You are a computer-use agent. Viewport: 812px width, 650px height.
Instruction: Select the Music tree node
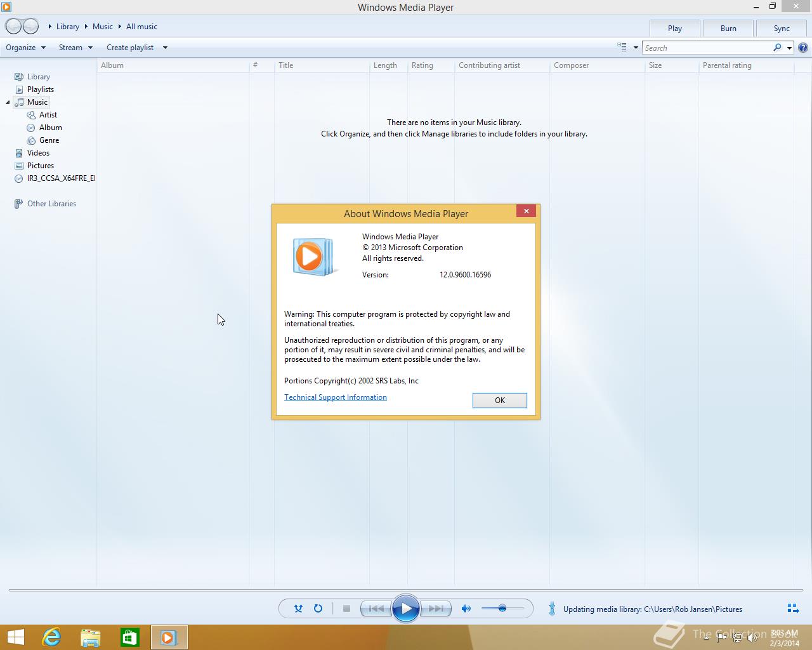(x=31, y=102)
